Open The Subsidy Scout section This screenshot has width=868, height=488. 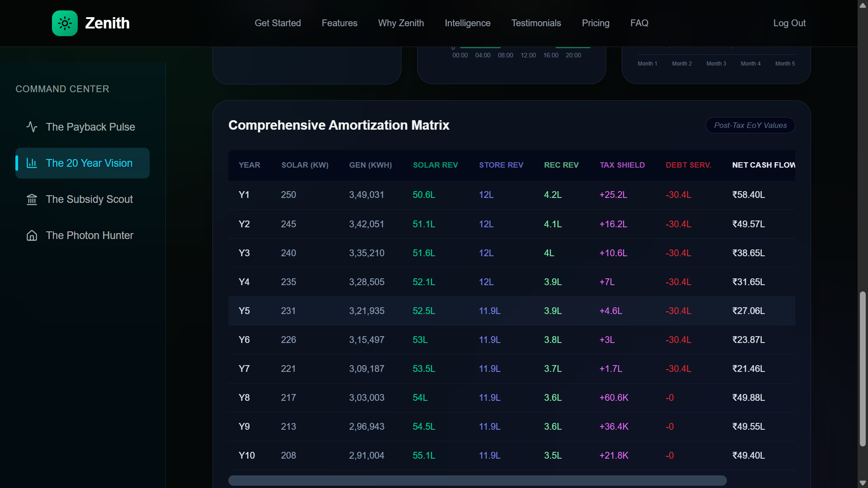click(x=89, y=199)
